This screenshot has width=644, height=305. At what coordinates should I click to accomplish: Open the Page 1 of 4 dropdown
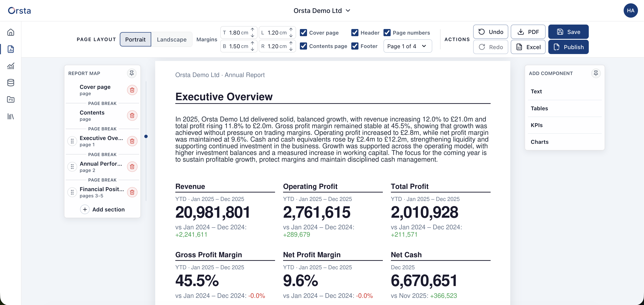(407, 46)
